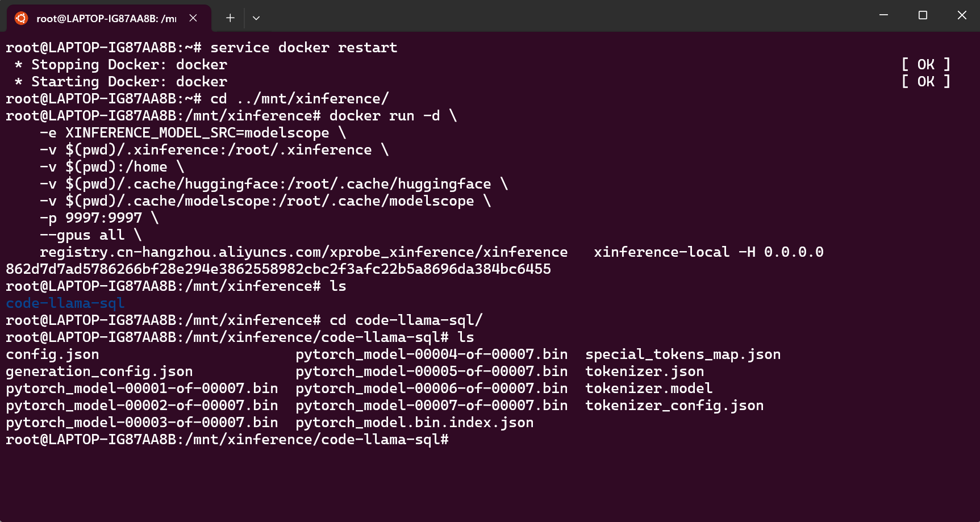Click the blue code-llama-sql directory name

pyautogui.click(x=65, y=303)
